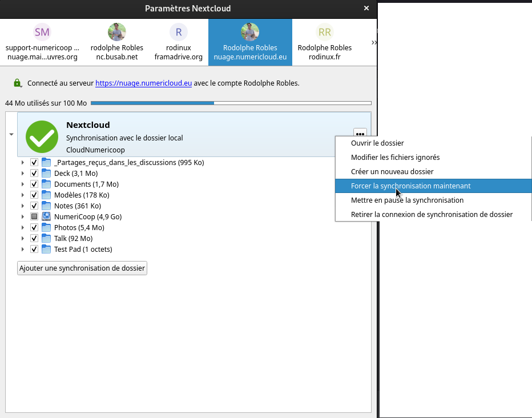Uncheck the _Partages_reçus_dans_les_discussions folder checkbox
This screenshot has height=418, width=532.
[x=34, y=163]
